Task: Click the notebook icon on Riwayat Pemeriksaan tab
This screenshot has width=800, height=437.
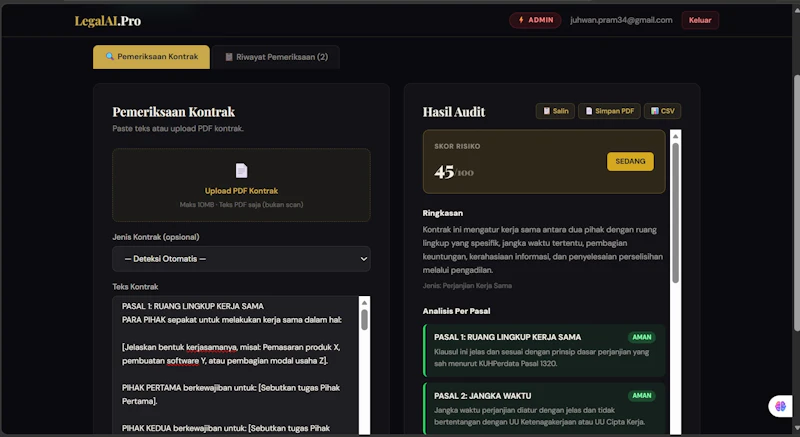Action: [229, 57]
